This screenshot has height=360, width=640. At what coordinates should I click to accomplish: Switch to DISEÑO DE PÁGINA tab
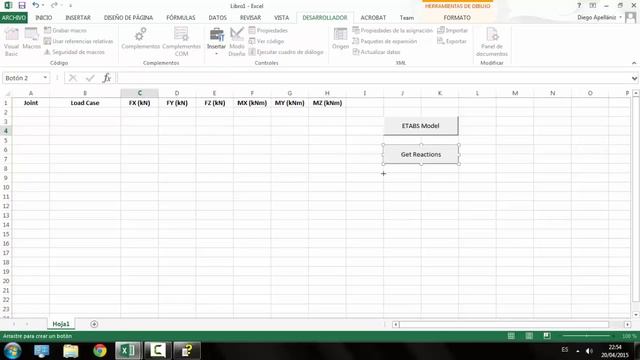[128, 18]
